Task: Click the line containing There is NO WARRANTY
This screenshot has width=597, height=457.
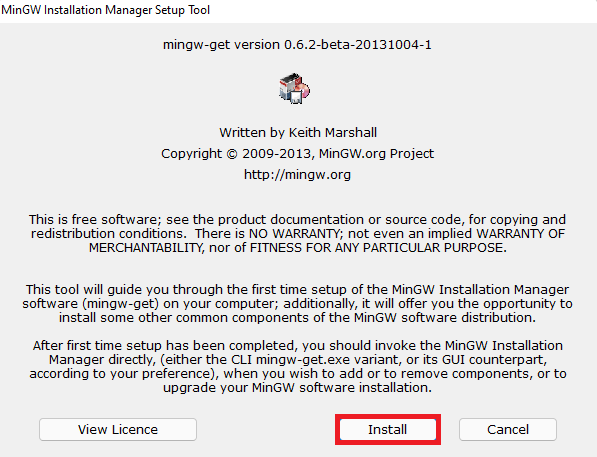Action: tap(298, 233)
